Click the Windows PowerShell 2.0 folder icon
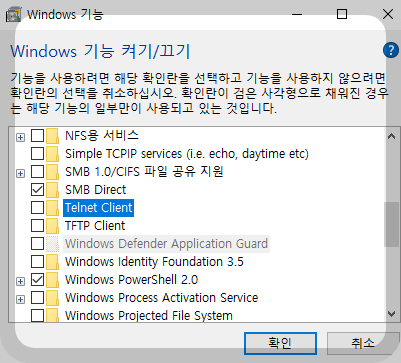 point(52,280)
